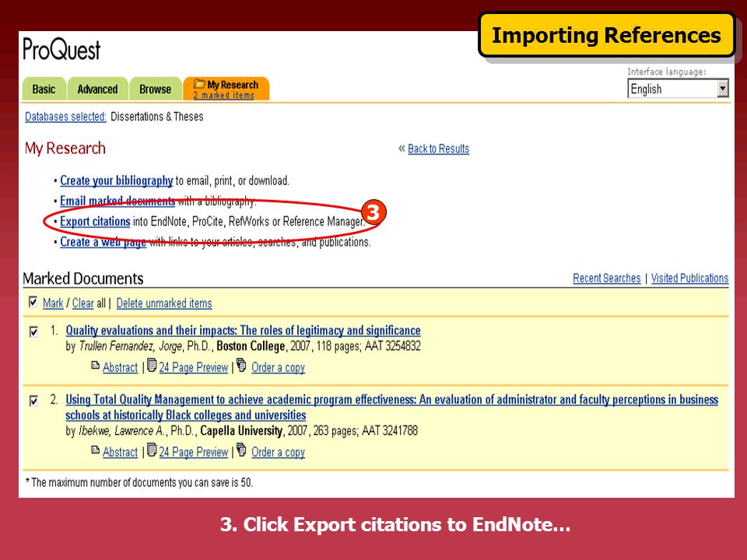Click Email marked documents link
Viewport: 747px width, 560px height.
pyautogui.click(x=117, y=201)
